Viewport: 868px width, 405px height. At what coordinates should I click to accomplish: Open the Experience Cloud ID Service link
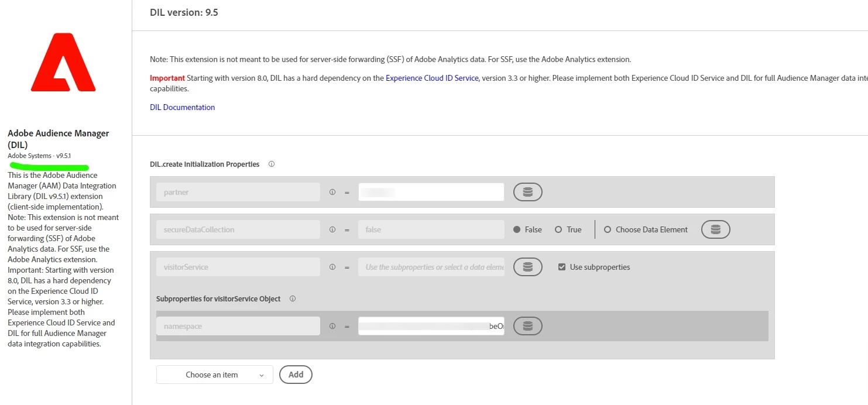pos(432,78)
